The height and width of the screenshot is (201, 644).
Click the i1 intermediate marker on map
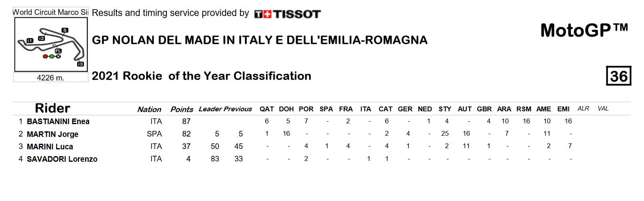pyautogui.click(x=30, y=40)
